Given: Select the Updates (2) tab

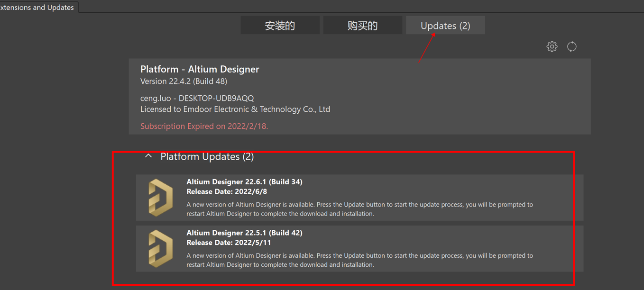Looking at the screenshot, I should coord(445,26).
